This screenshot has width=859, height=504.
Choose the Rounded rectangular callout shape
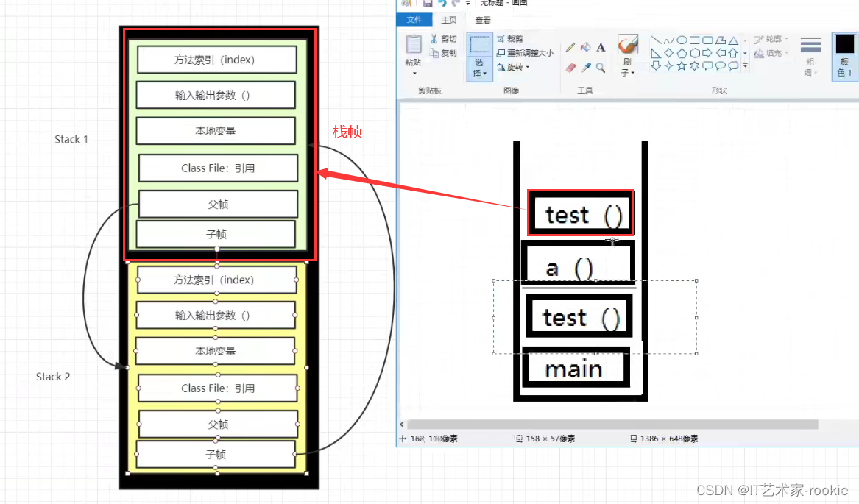(708, 65)
